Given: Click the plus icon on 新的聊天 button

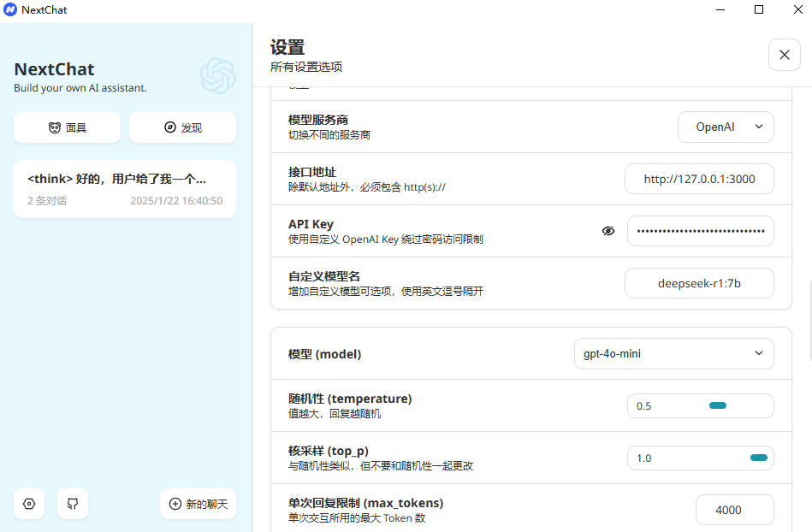Looking at the screenshot, I should 175,504.
